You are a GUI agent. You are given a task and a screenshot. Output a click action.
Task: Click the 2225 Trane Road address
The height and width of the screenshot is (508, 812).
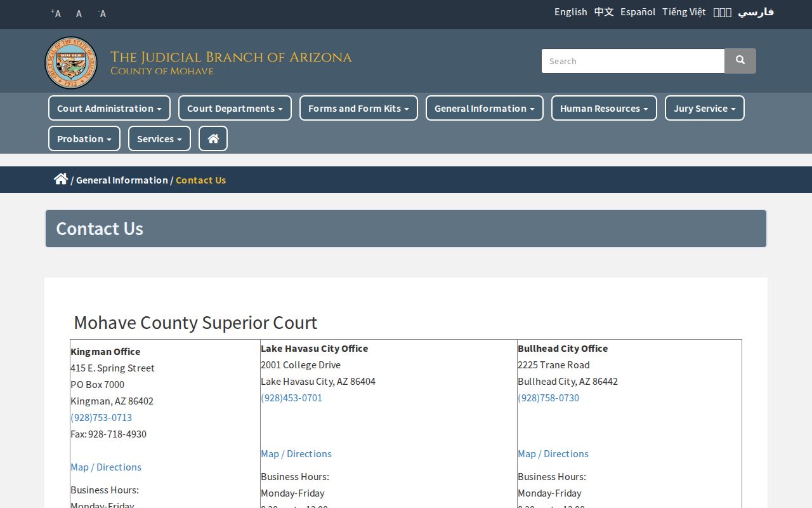pyautogui.click(x=554, y=364)
